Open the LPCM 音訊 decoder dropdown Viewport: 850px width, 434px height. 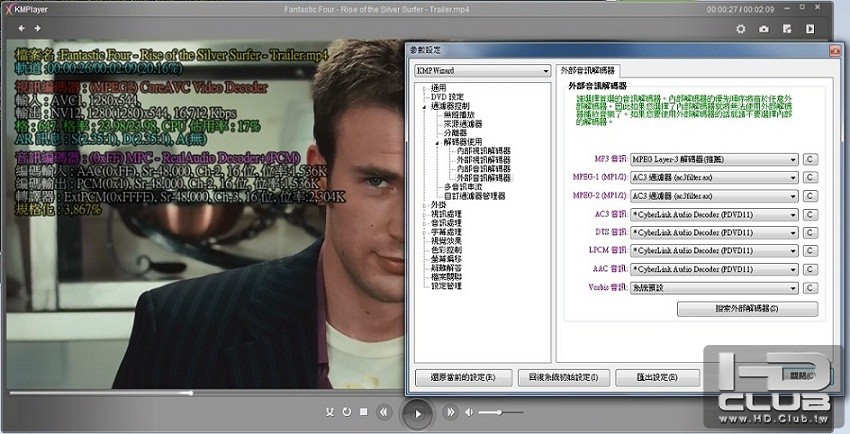click(714, 251)
